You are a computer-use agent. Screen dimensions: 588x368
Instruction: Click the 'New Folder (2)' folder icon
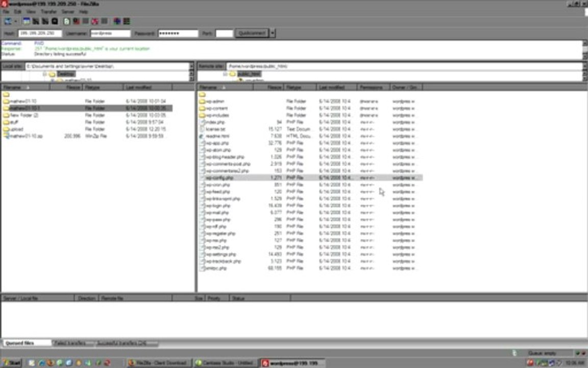pos(6,116)
